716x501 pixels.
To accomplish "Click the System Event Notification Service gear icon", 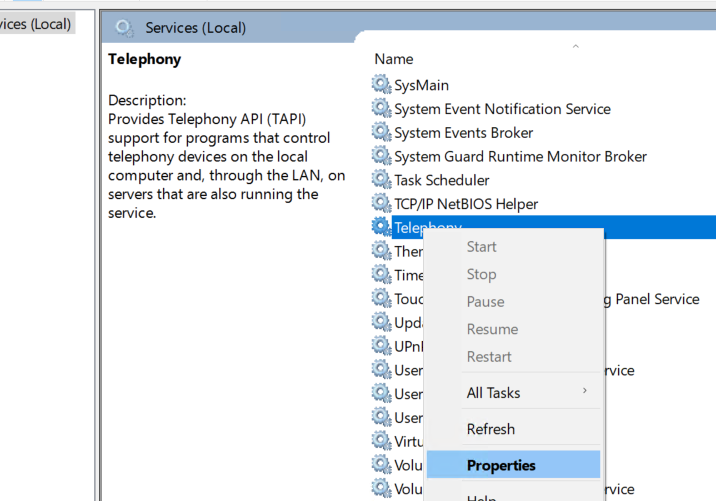I will point(381,109).
